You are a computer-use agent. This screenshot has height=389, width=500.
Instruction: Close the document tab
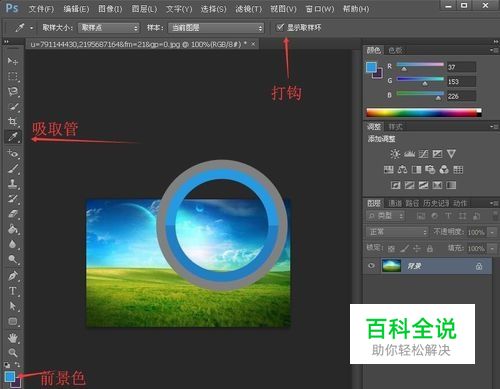click(254, 44)
